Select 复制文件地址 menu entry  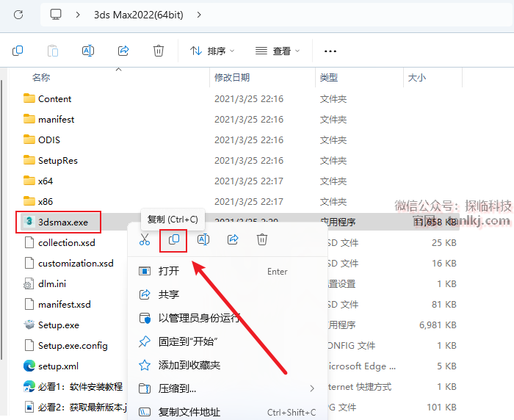(189, 412)
